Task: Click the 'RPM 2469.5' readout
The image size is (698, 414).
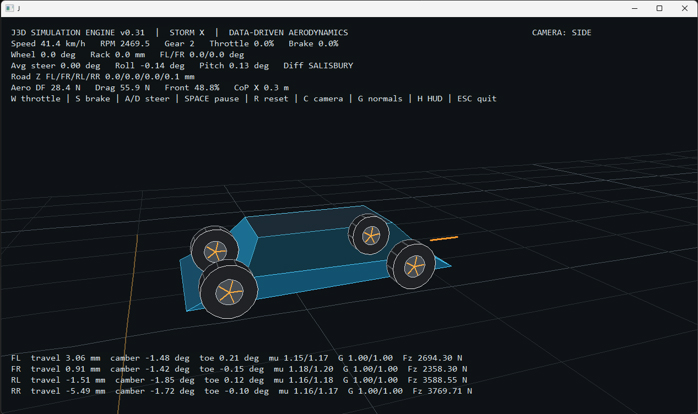Action: pos(125,44)
